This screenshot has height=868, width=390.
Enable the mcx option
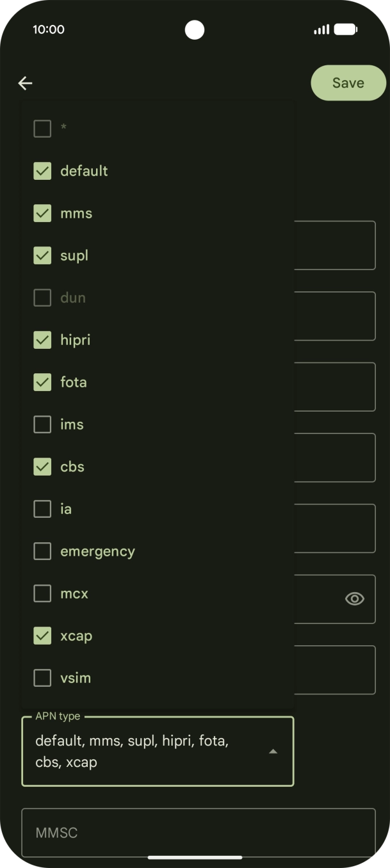42,593
